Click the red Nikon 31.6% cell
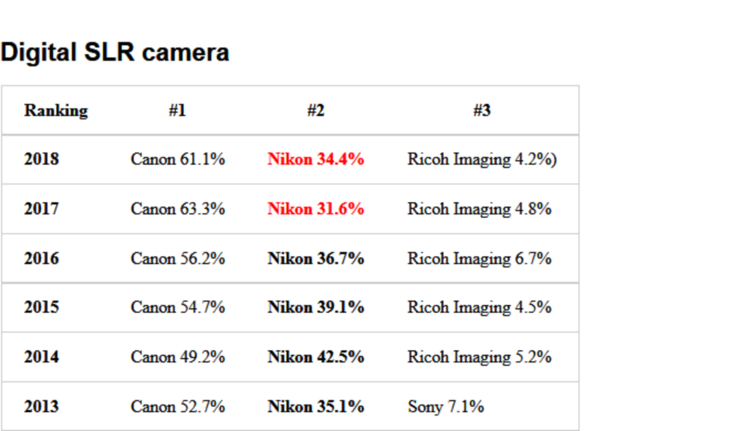The image size is (730, 431). click(x=316, y=209)
